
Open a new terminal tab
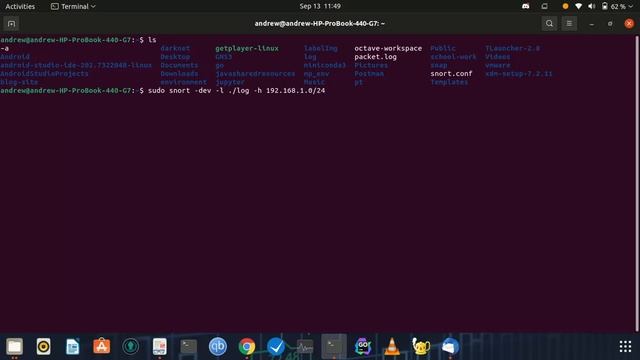11,24
